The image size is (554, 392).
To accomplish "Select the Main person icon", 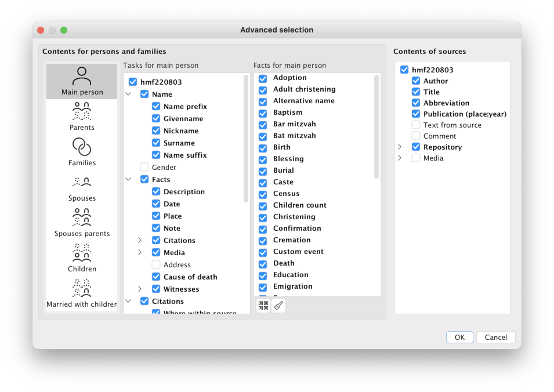I will (x=82, y=76).
